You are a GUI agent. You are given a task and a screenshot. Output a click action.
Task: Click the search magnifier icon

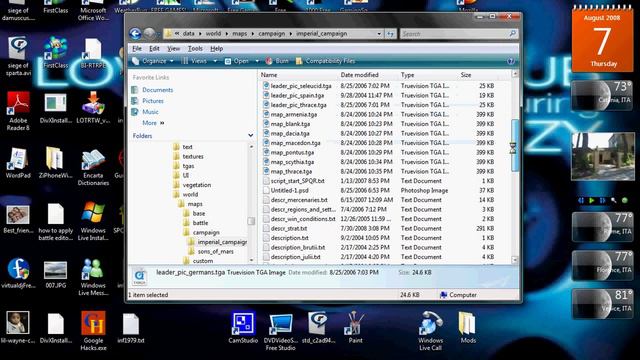click(513, 33)
